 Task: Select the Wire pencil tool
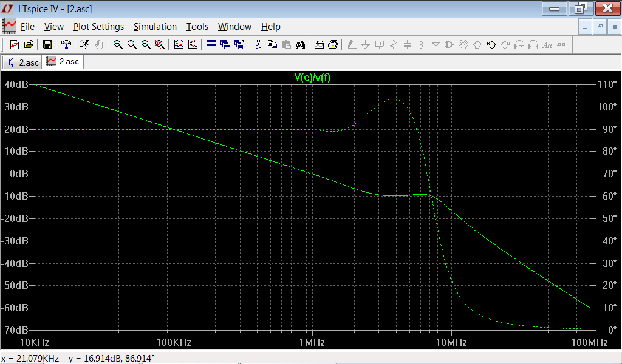click(x=352, y=45)
